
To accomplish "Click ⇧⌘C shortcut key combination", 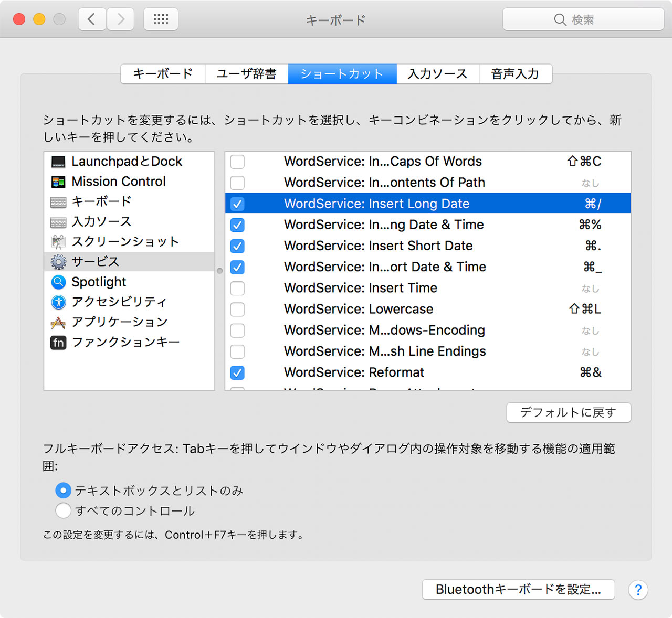I will tap(584, 162).
